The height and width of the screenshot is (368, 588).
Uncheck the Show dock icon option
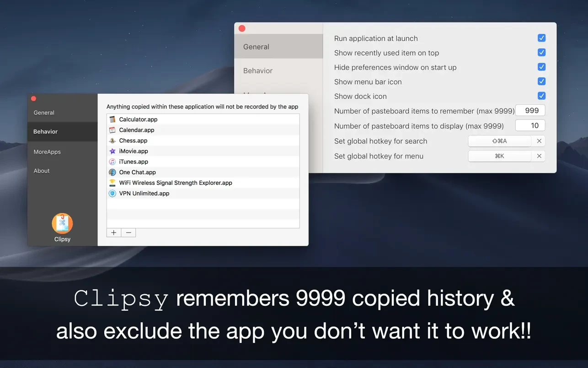coord(541,96)
